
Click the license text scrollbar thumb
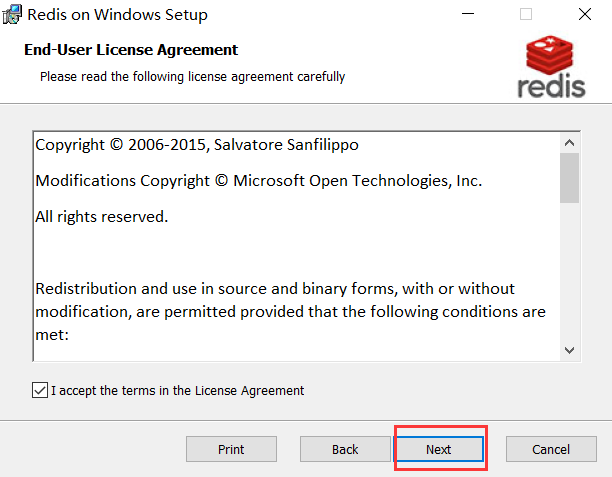tap(569, 178)
